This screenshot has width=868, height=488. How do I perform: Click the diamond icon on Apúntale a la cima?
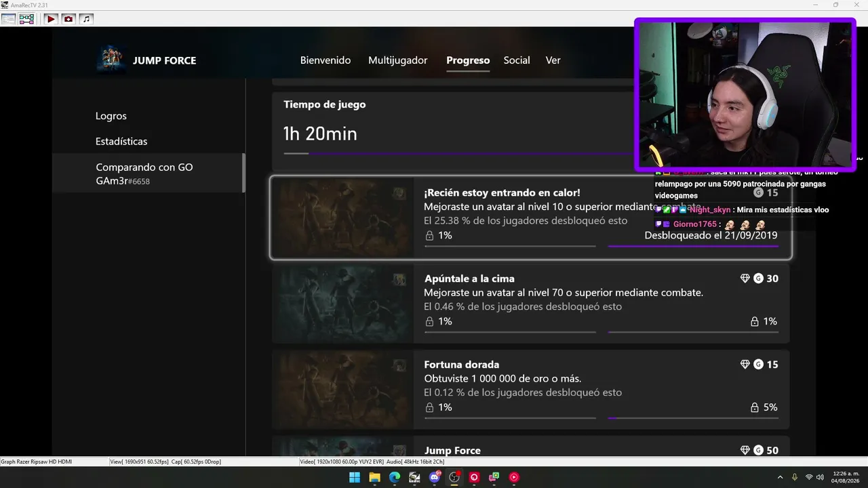coord(745,279)
